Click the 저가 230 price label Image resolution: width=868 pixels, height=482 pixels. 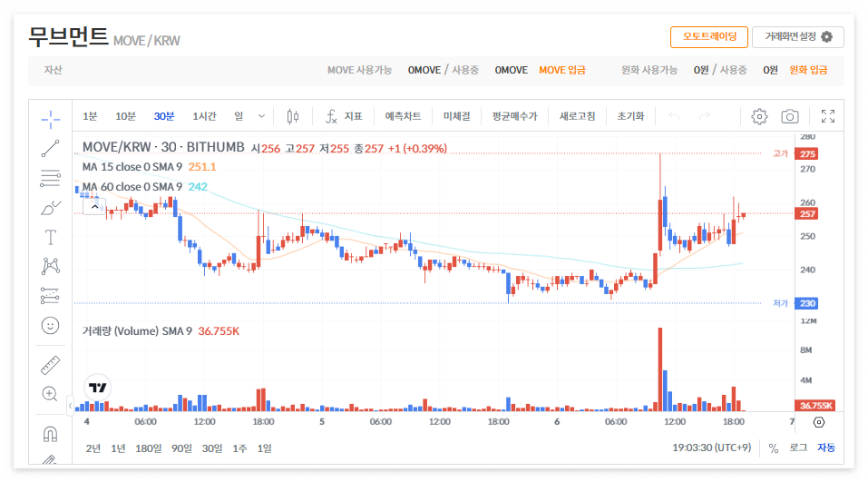(807, 303)
